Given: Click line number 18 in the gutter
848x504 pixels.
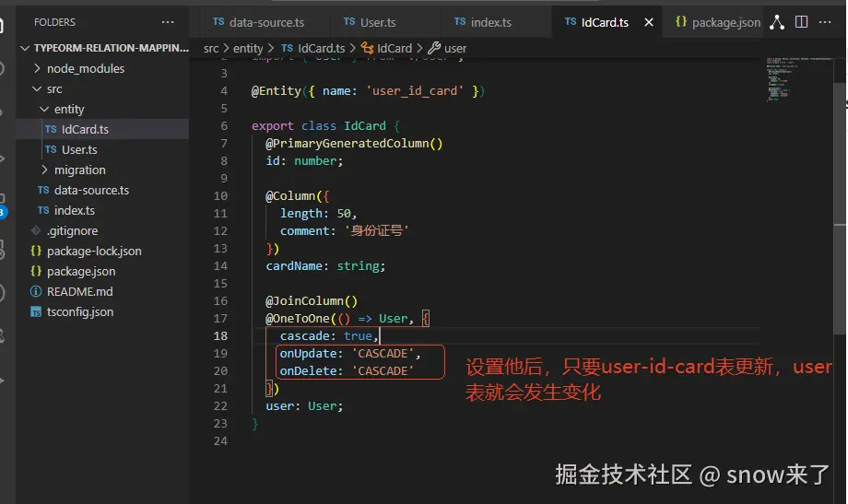Looking at the screenshot, I should coord(220,335).
